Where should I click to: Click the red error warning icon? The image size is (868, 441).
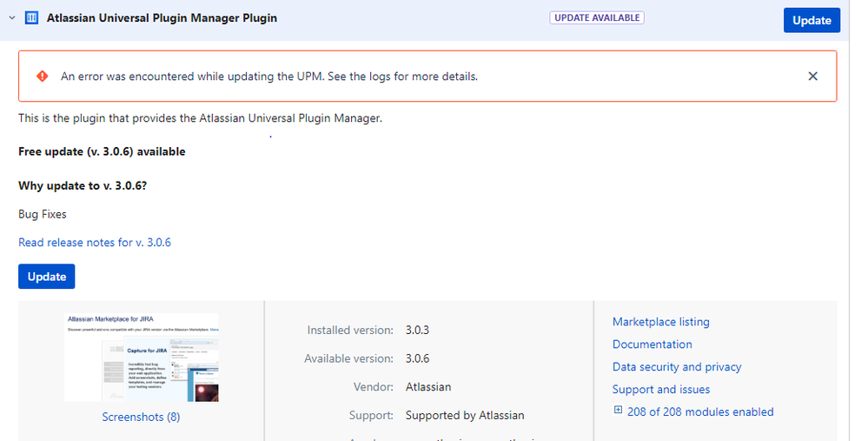(42, 77)
